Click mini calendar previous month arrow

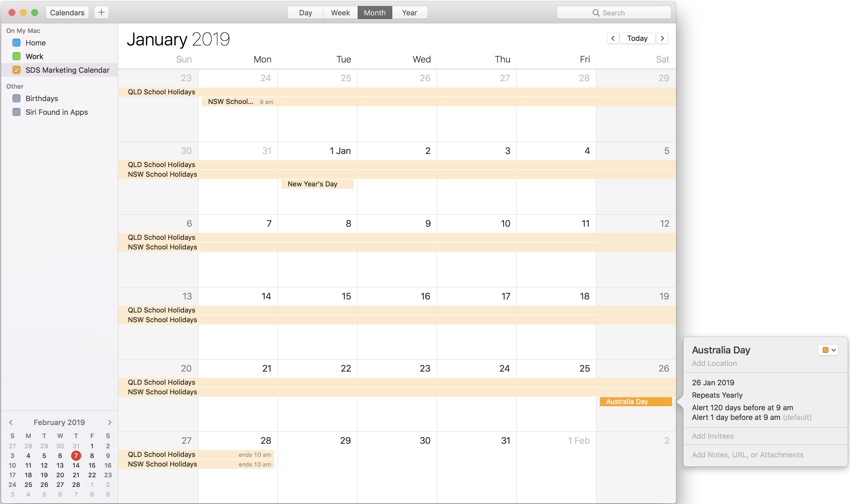click(x=11, y=422)
